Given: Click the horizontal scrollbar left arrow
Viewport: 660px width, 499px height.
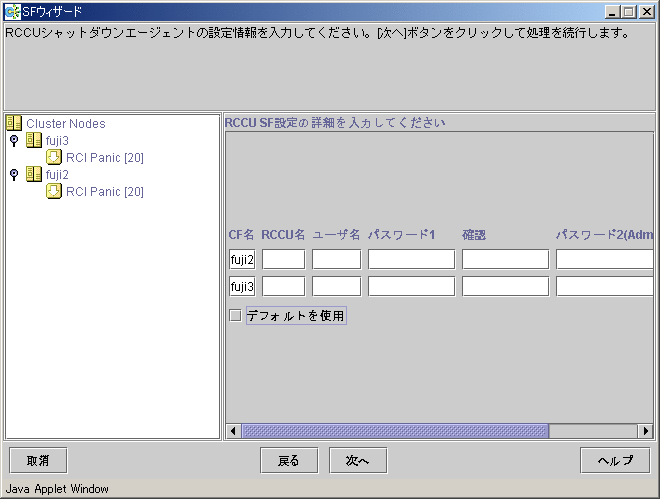Looking at the screenshot, I should [x=233, y=431].
